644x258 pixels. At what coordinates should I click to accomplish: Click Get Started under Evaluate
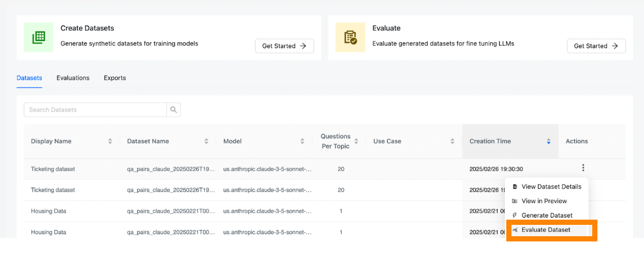pyautogui.click(x=596, y=46)
